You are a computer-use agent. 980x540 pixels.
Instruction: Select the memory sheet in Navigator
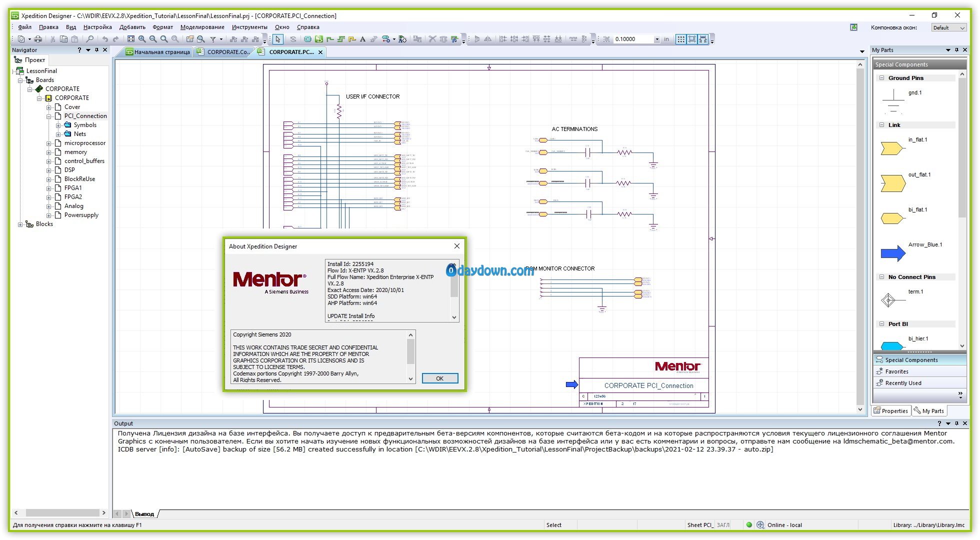pos(75,152)
